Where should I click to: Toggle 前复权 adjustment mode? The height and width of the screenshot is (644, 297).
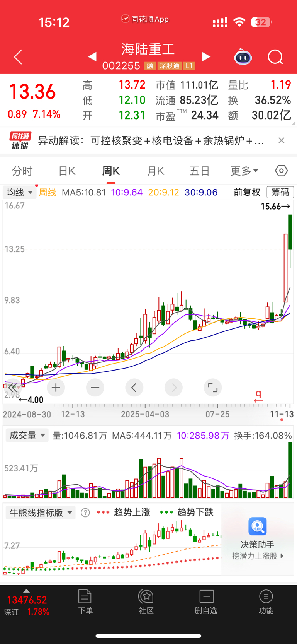point(247,192)
